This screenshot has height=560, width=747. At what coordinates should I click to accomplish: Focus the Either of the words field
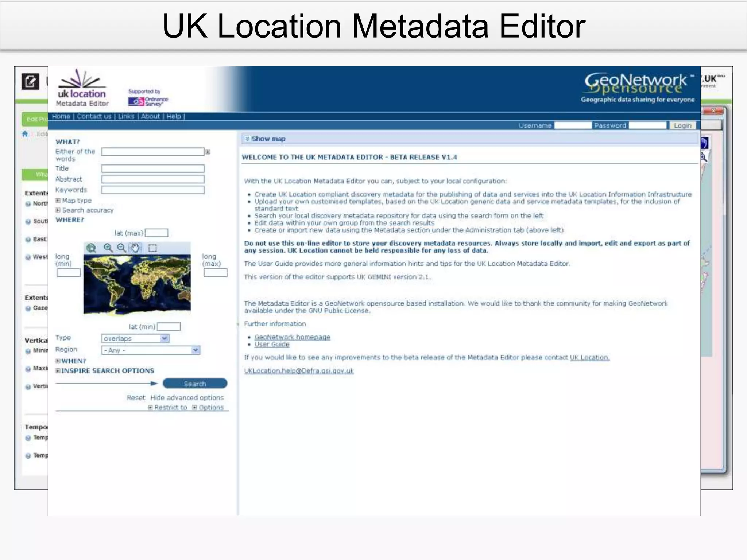click(153, 152)
